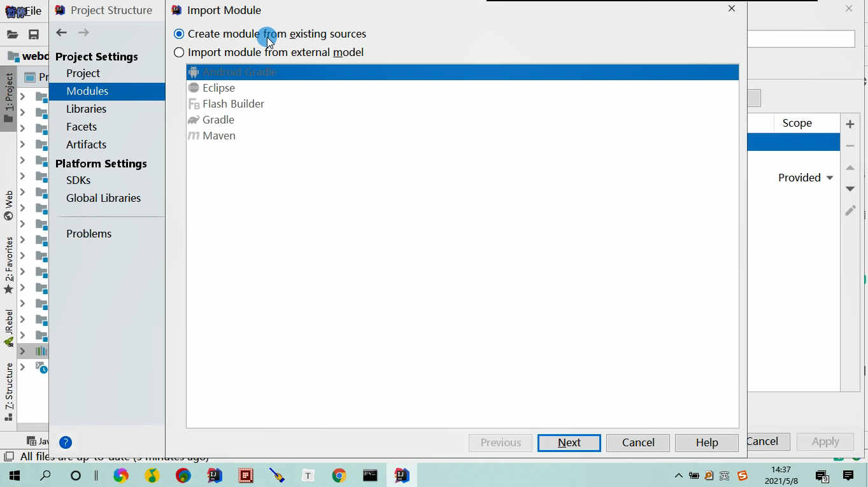Choose the Eclipse model icon
Screen dimensions: 868x487
194,88
